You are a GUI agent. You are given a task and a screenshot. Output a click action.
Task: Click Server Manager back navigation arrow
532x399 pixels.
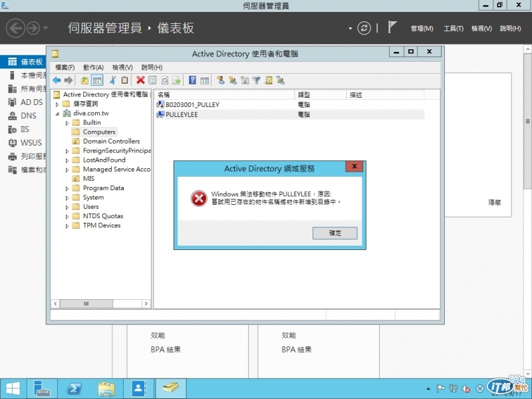(15, 28)
